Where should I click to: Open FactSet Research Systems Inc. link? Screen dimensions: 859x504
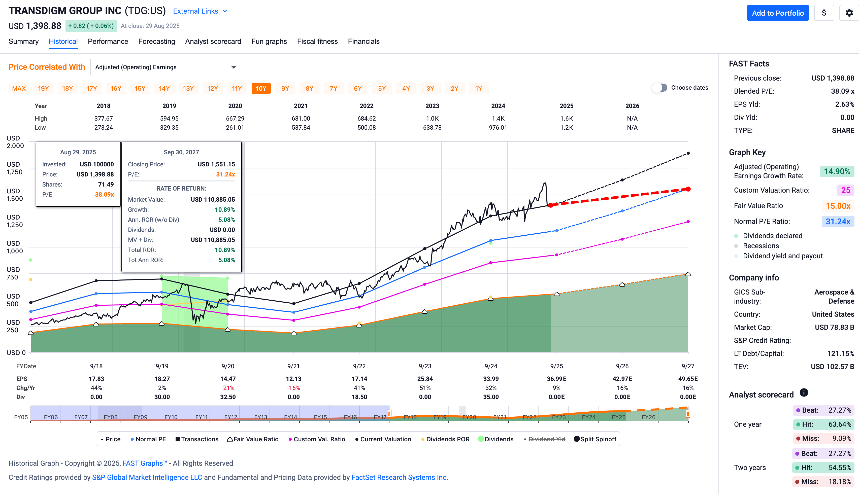coord(399,477)
